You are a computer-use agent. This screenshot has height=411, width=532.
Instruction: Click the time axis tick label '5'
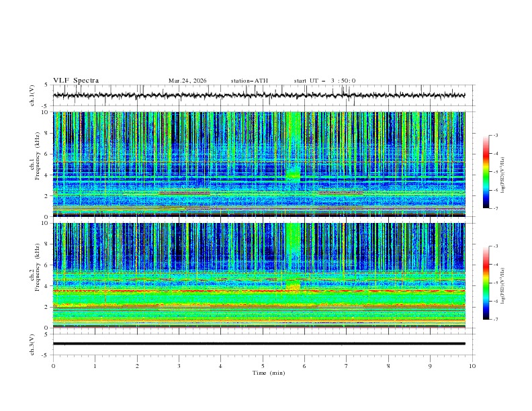pos(263,366)
